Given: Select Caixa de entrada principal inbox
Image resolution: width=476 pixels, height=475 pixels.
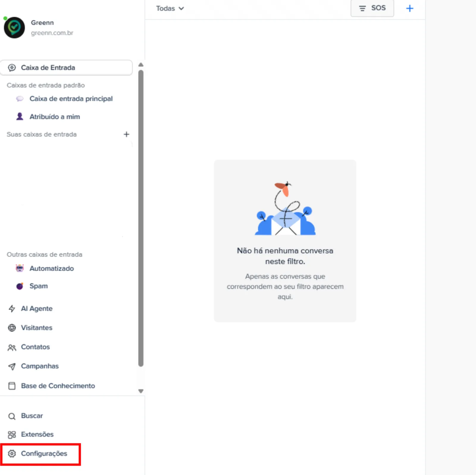Looking at the screenshot, I should [x=71, y=99].
